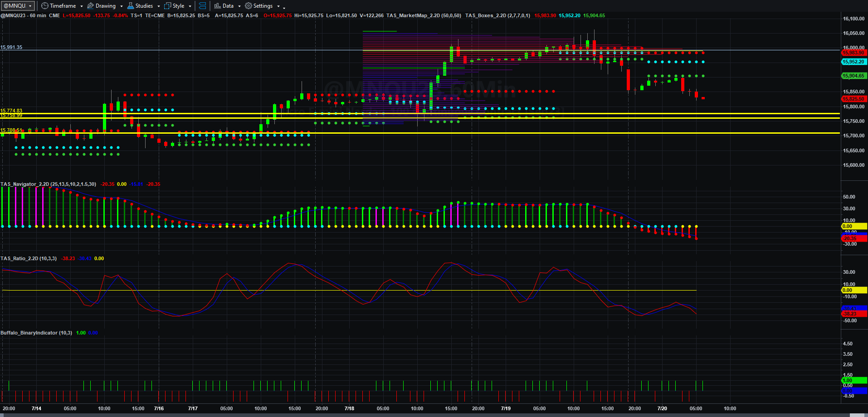868x417 pixels.
Task: Open Settings using the gear icon
Action: (x=249, y=6)
